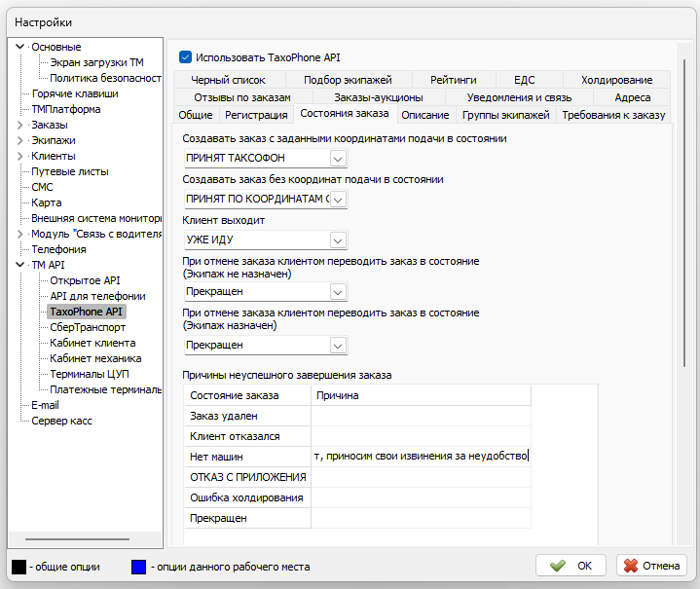The image size is (700, 589).
Task: Expand the Экипажи tree node
Action: coord(19,140)
